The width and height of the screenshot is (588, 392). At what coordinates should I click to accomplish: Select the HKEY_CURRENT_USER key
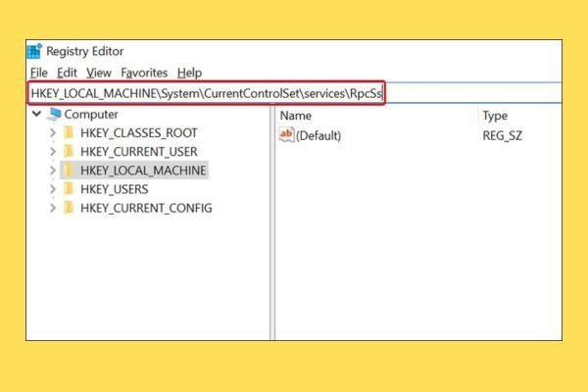pos(139,152)
